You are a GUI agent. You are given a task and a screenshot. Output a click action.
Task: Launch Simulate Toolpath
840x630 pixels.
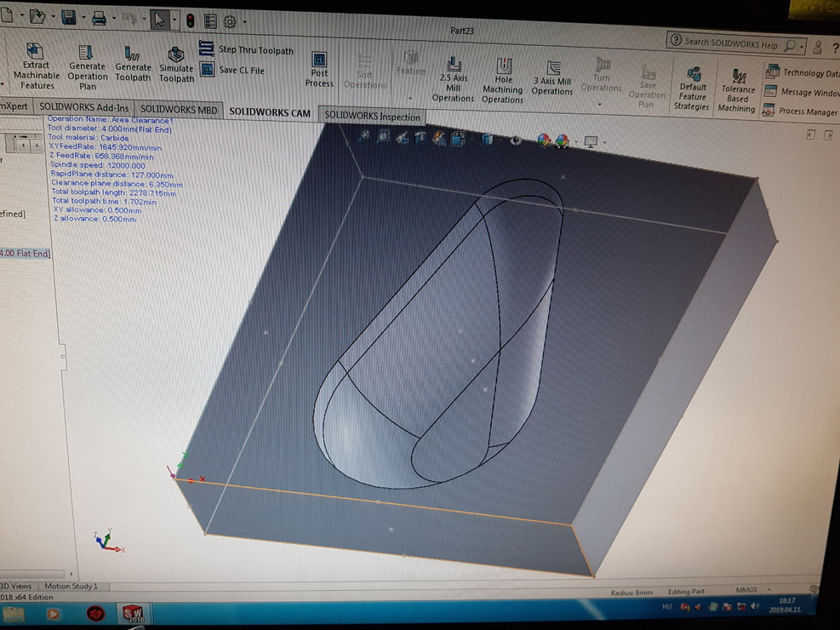coord(176,66)
